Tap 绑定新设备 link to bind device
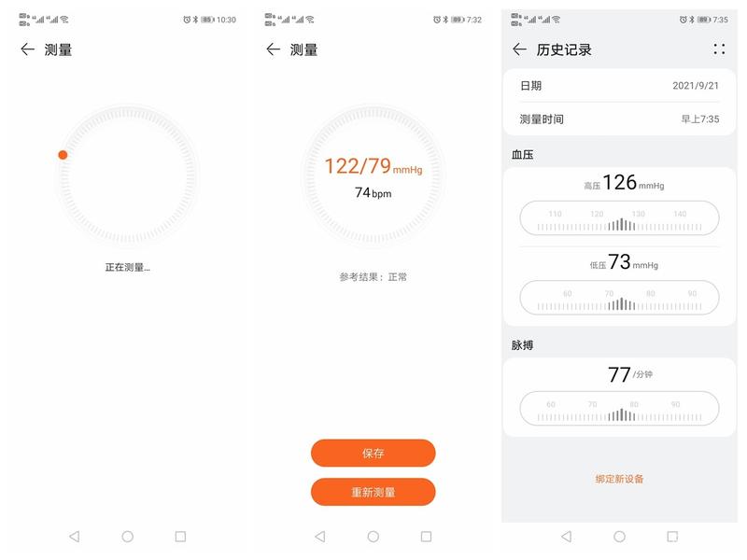 click(x=619, y=479)
